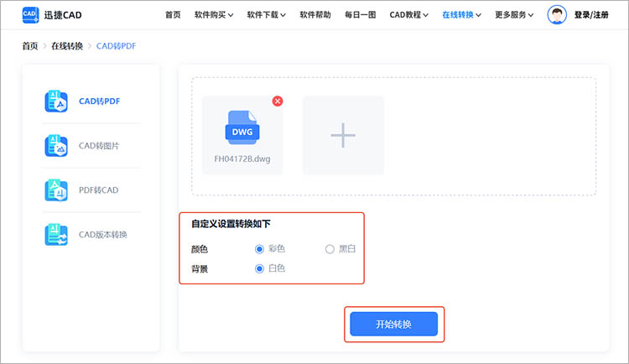The image size is (629, 364).
Task: Expand CAD教程 dropdown menu
Action: coord(408,15)
